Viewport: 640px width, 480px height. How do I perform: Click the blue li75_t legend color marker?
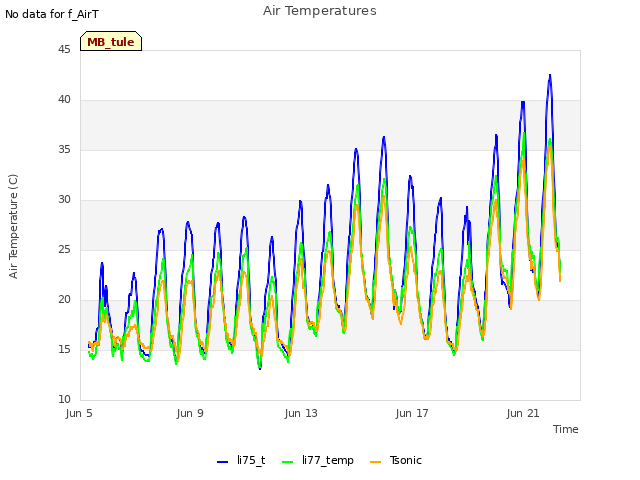click(222, 462)
